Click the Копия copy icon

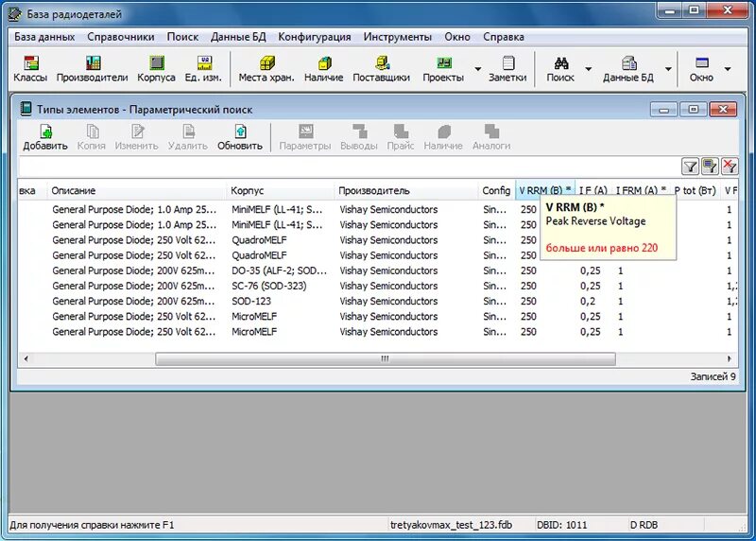click(x=92, y=137)
